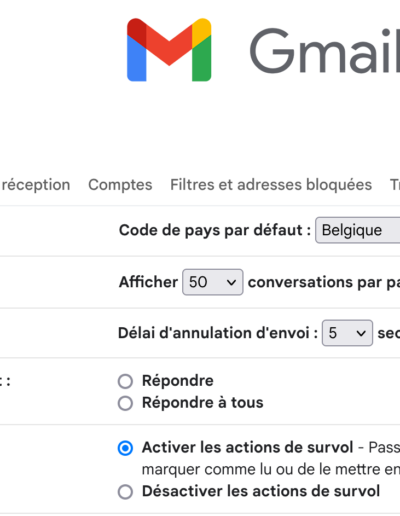Click chevron arrow in the 50 conversations selector
Screen dimensions: 400x516
click(x=231, y=282)
